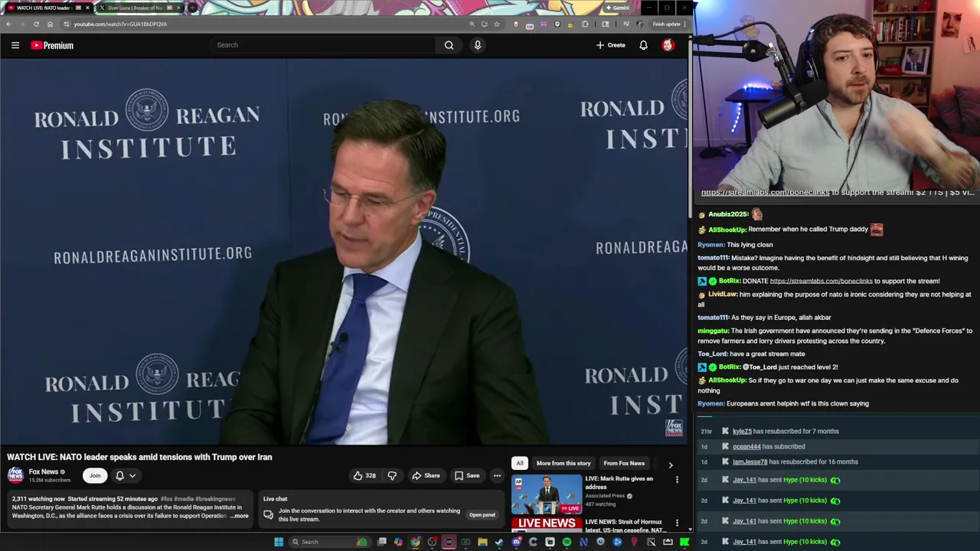Open options for Mark Rutte address video
Screen dimensions: 980x551
click(677, 480)
